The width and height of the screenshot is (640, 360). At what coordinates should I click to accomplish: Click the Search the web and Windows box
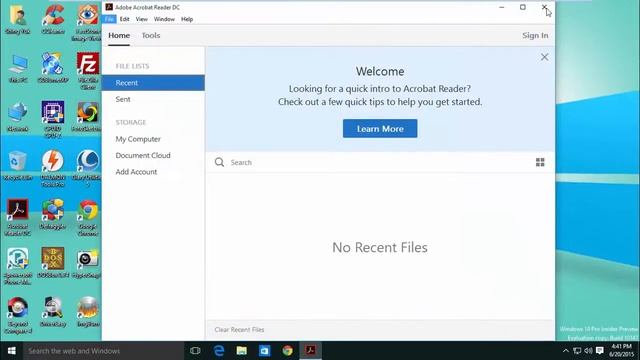pos(103,351)
